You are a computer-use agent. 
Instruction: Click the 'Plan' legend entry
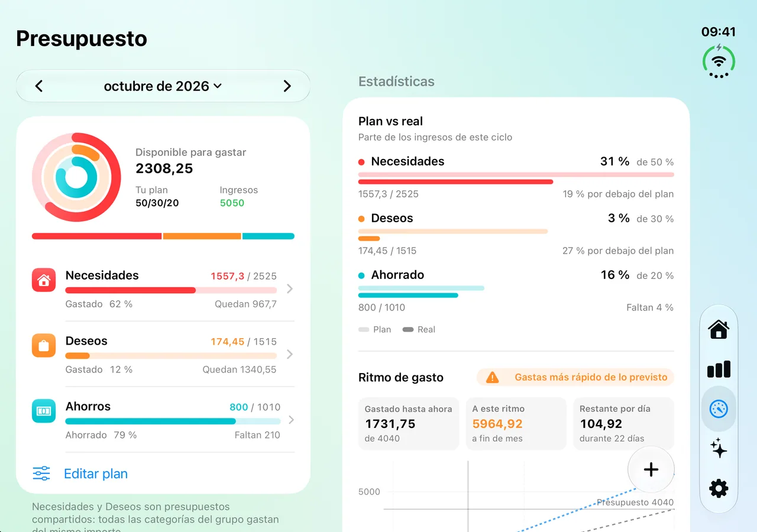(x=375, y=329)
